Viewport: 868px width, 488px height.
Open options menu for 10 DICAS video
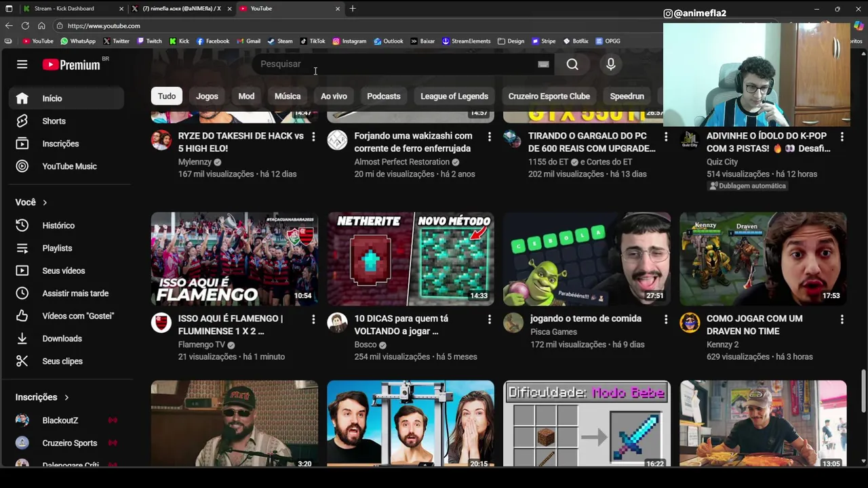click(x=490, y=319)
